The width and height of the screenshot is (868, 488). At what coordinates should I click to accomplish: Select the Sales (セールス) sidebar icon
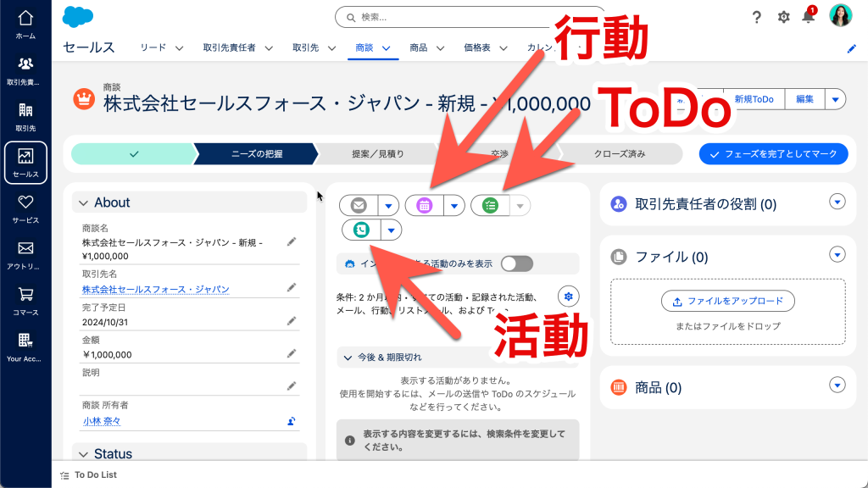pos(25,163)
